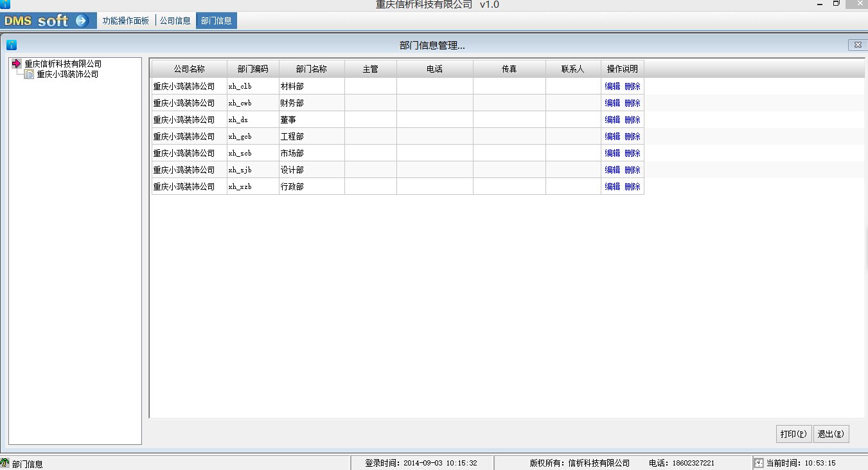The height and width of the screenshot is (470, 868).
Task: Click the DMS soft arrow logo icon
Action: [81, 21]
